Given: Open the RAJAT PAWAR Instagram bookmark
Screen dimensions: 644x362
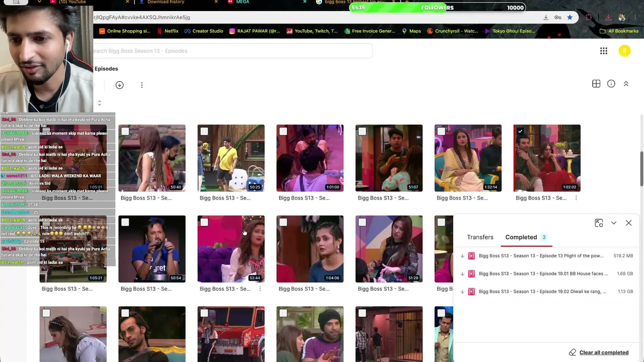Looking at the screenshot, I should point(255,31).
